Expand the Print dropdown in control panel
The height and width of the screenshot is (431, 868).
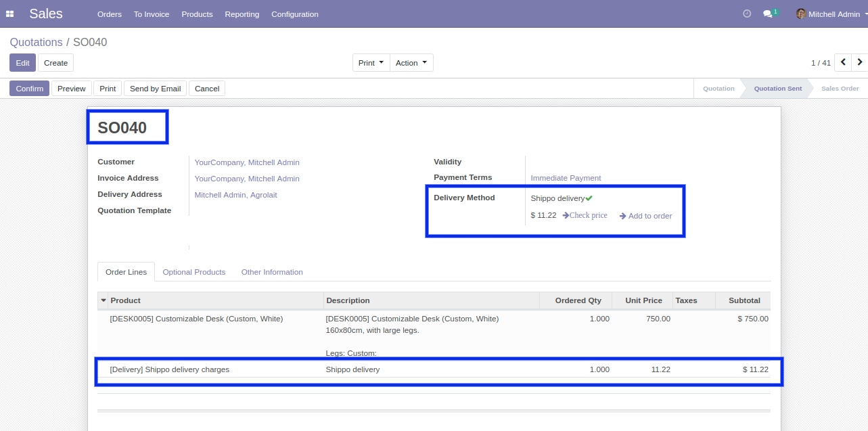371,63
